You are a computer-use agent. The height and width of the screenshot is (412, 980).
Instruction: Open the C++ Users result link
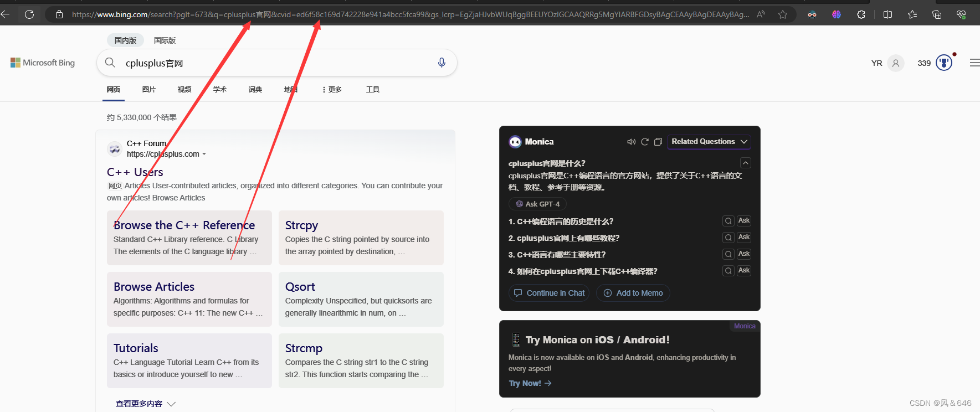(x=135, y=172)
